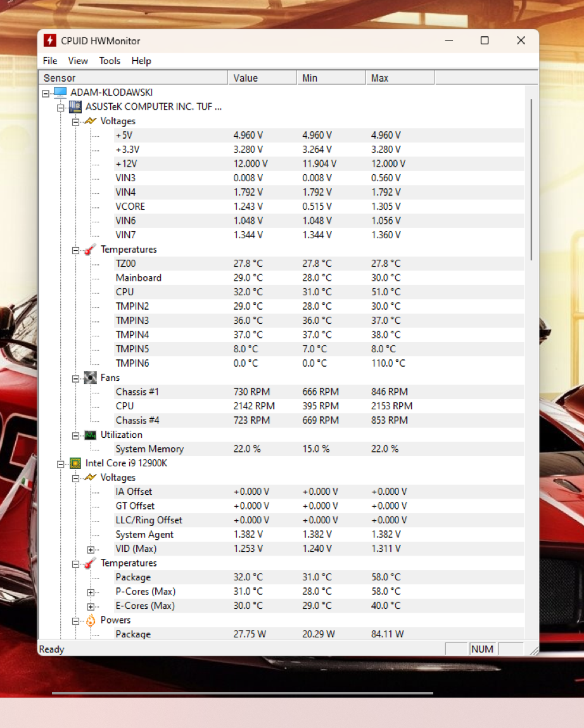Collapse the Powers section

pos(75,621)
